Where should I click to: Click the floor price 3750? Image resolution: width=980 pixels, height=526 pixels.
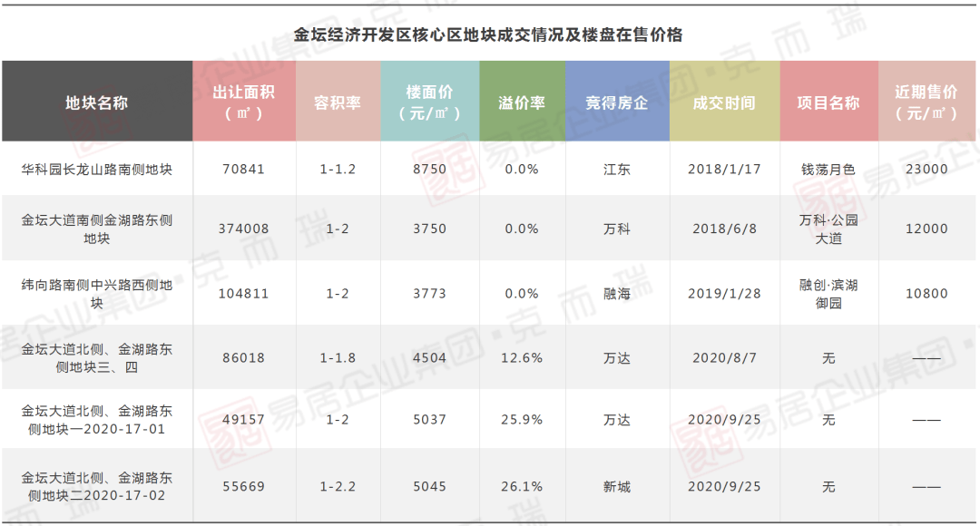point(430,229)
